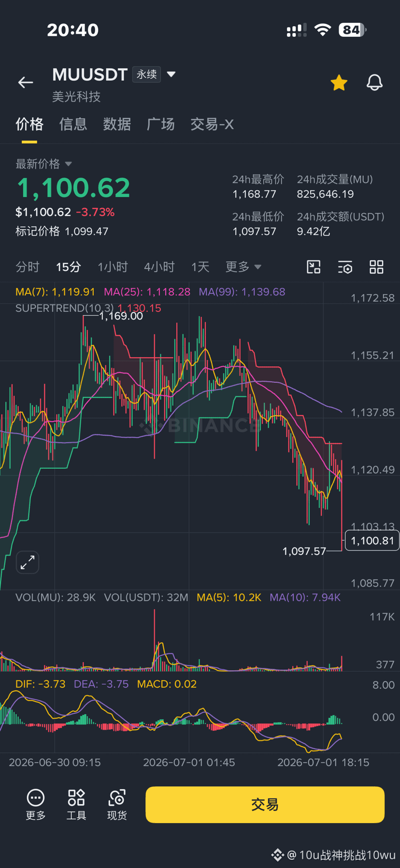Select the 分时 chart interval
400x868 pixels.
(28, 267)
